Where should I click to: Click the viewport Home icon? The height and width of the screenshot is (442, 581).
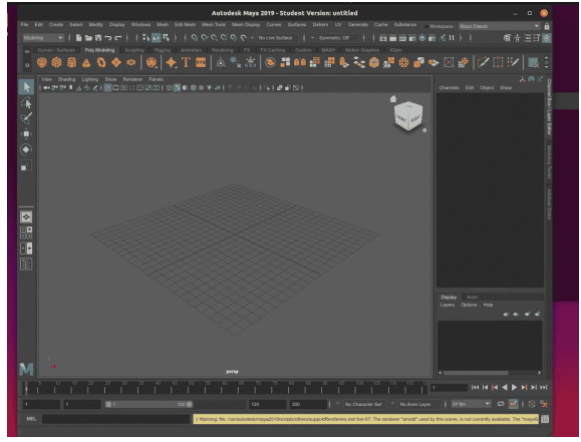[393, 99]
